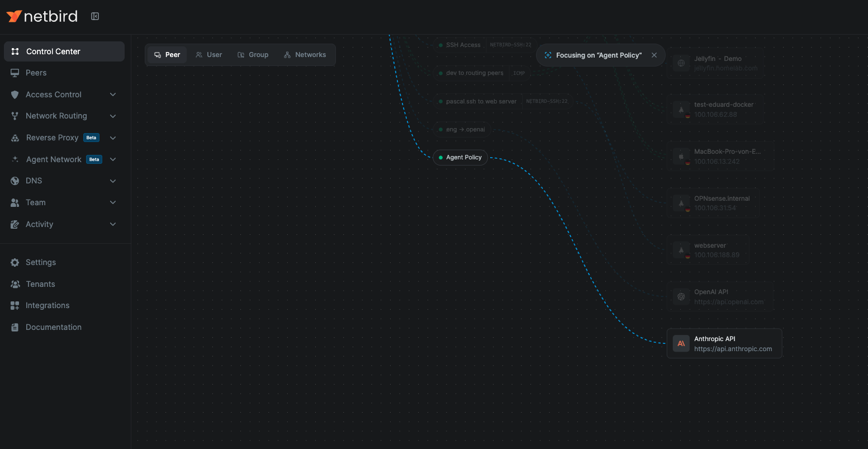
Task: Click the Tenants icon
Action: pos(15,284)
